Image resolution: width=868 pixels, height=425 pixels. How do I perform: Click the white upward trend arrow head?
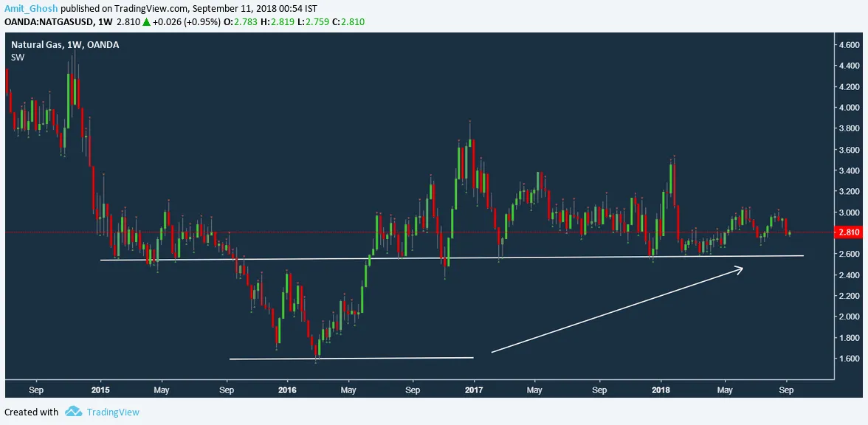(x=739, y=269)
